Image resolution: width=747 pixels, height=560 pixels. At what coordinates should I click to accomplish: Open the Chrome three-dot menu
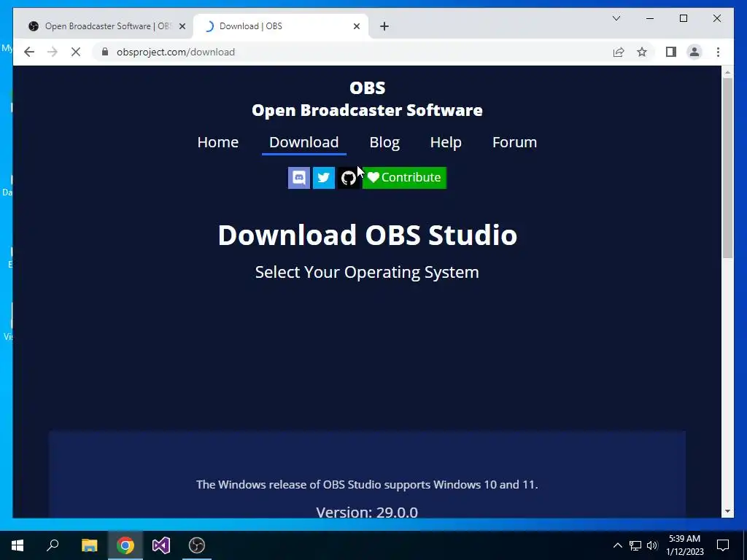718,52
